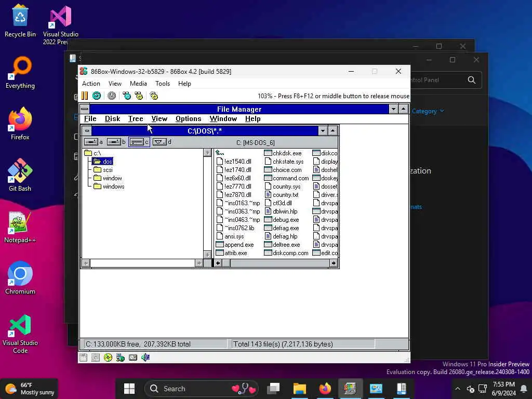The width and height of the screenshot is (532, 399).
Task: Click the hard disk status bar icon
Action: click(x=133, y=357)
